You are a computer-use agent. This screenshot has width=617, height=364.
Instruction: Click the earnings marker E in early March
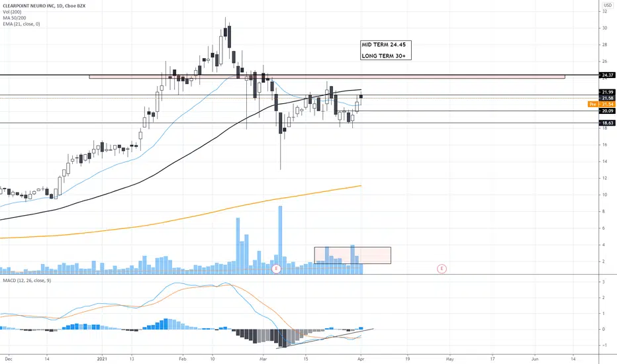point(276,269)
